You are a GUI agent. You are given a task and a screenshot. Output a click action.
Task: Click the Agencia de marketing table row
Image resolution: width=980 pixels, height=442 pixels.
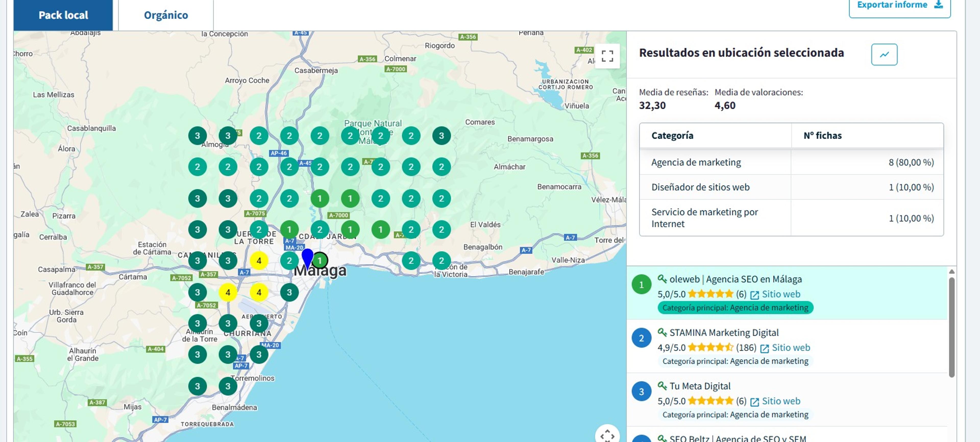pos(791,162)
